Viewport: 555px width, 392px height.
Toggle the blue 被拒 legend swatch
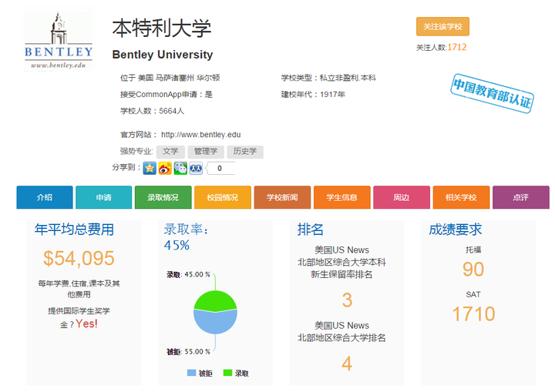(x=191, y=373)
